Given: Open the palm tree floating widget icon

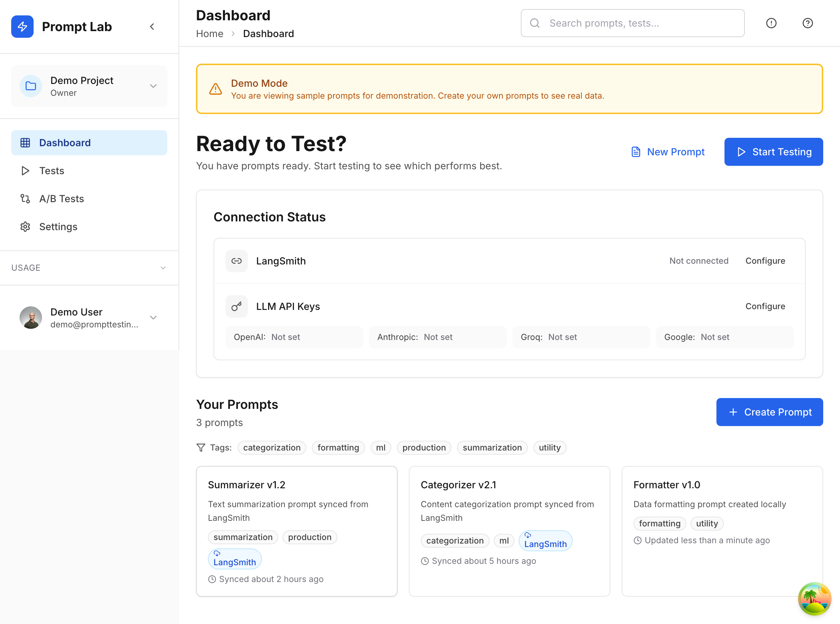Looking at the screenshot, I should [814, 599].
